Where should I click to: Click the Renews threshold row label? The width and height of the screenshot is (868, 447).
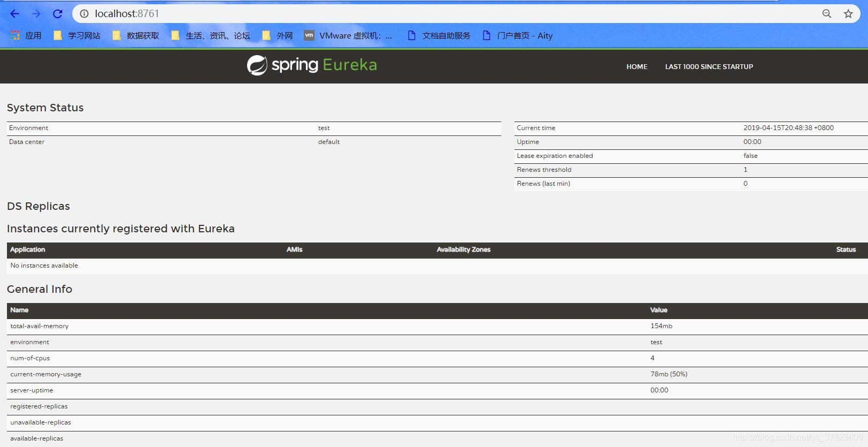click(x=544, y=170)
